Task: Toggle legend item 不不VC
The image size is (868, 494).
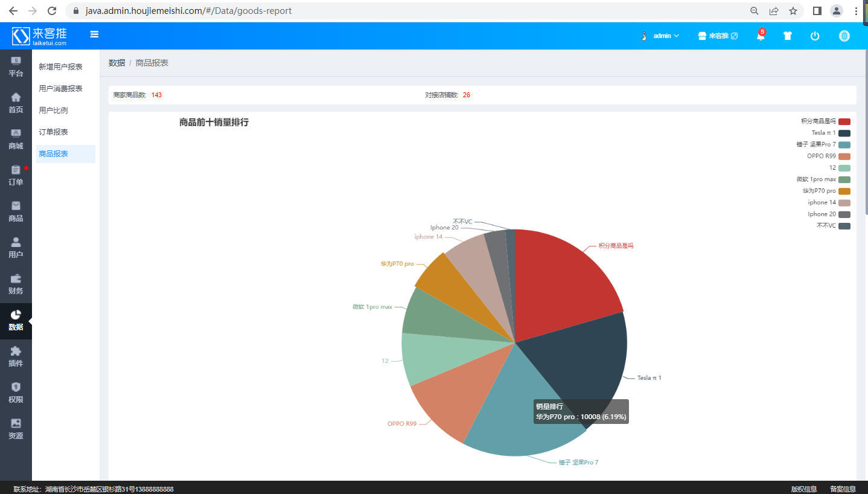Action: pyautogui.click(x=833, y=226)
